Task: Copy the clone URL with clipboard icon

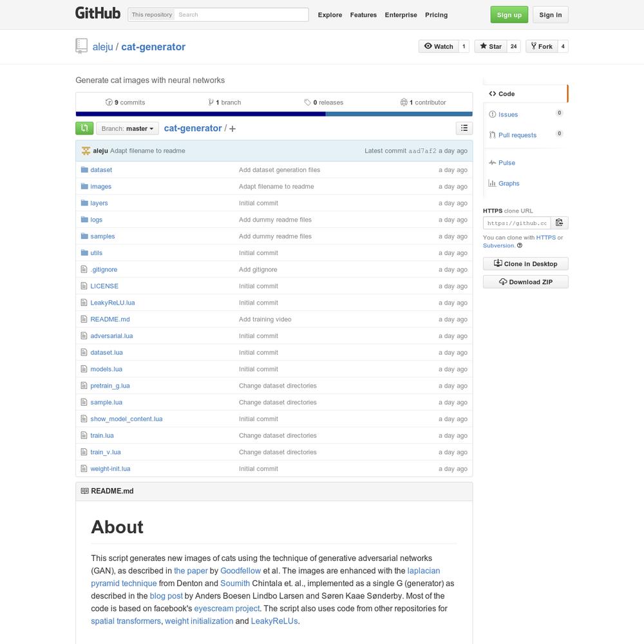Action: (560, 223)
